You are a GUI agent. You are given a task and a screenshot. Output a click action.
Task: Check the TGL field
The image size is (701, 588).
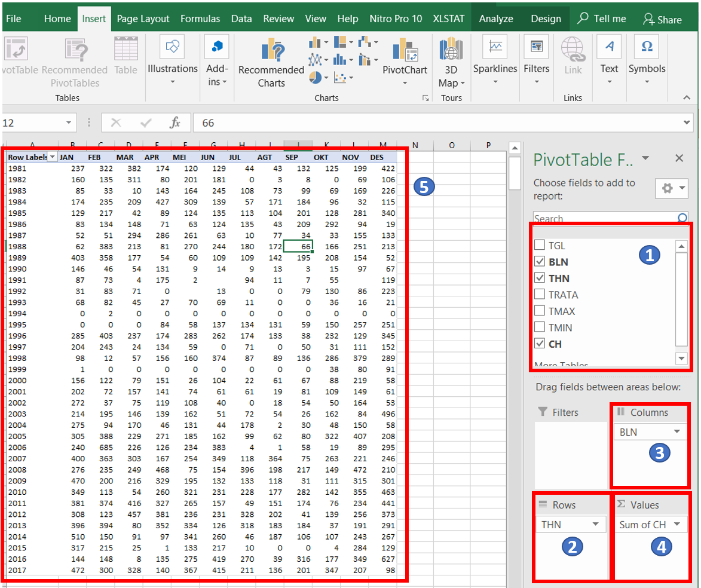(540, 245)
